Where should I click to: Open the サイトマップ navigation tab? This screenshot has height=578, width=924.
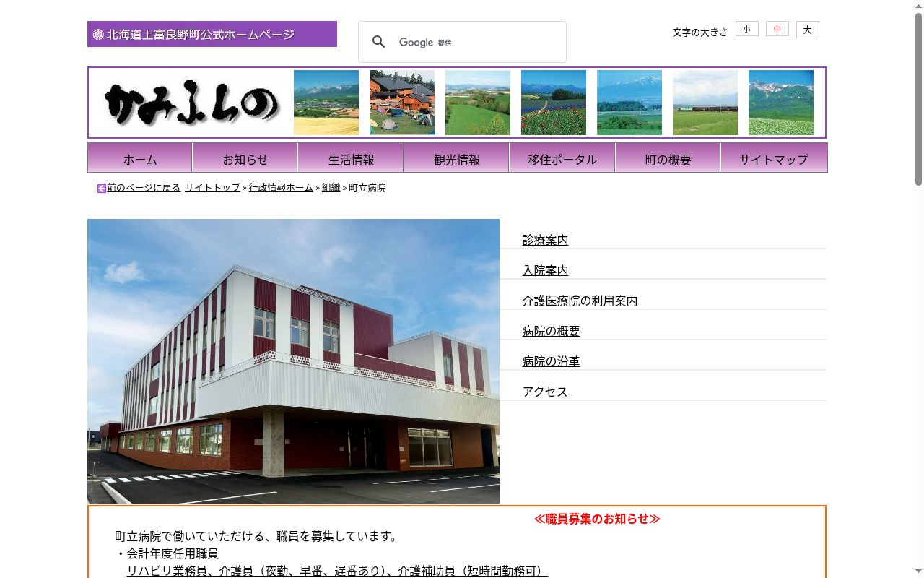(774, 158)
